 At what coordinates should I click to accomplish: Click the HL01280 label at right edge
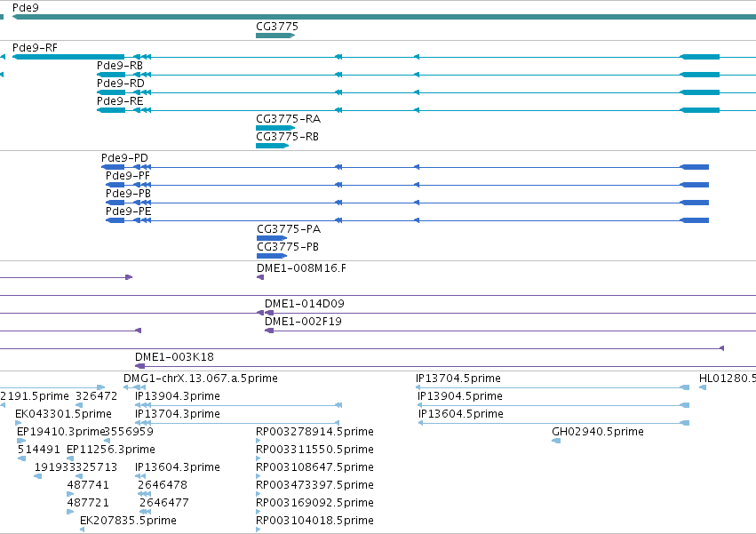[x=727, y=379]
